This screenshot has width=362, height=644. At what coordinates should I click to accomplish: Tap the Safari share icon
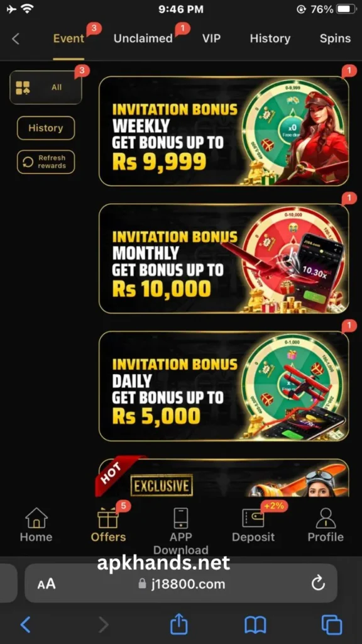(x=179, y=625)
